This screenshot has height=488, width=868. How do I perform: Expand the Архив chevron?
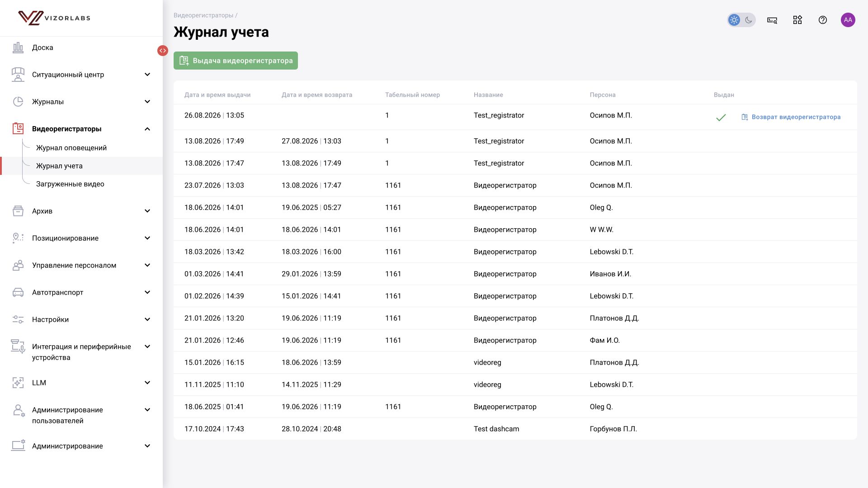tap(147, 211)
